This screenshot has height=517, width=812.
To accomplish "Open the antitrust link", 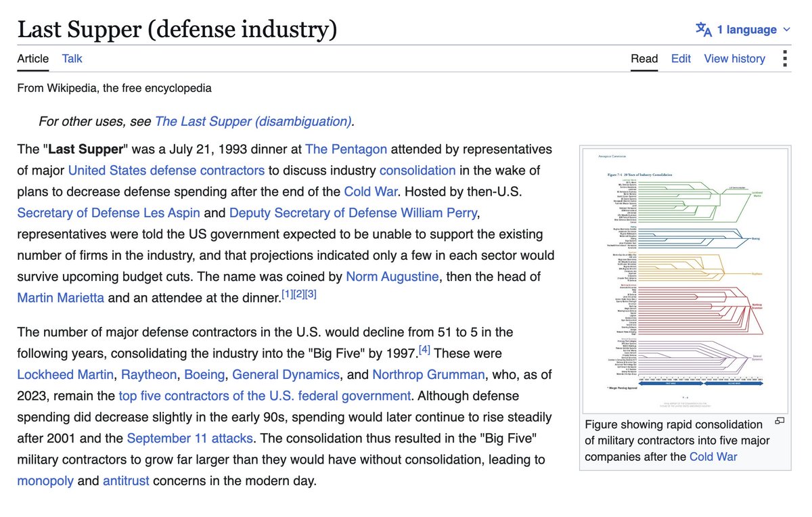I will 127,482.
